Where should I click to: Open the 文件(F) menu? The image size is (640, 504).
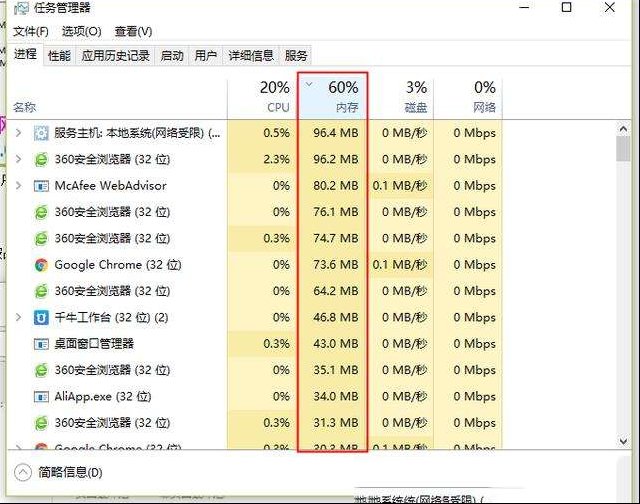(x=31, y=31)
